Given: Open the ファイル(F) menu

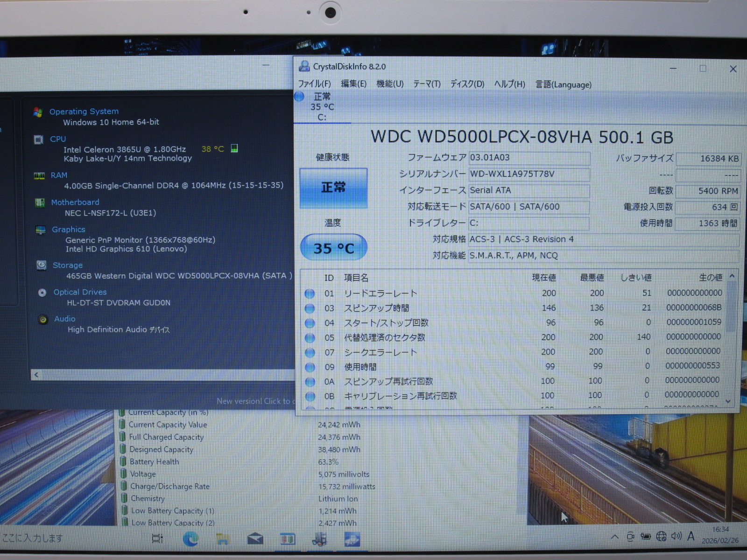Looking at the screenshot, I should point(314,84).
